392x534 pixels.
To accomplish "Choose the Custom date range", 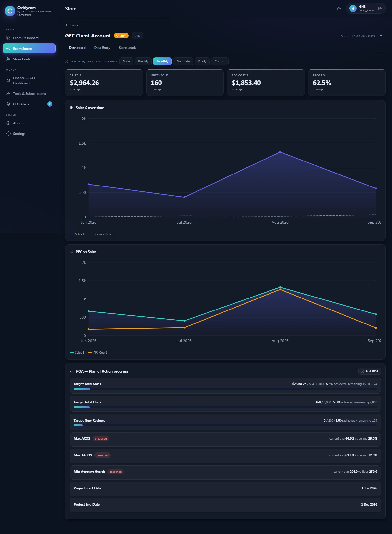I will coord(220,62).
